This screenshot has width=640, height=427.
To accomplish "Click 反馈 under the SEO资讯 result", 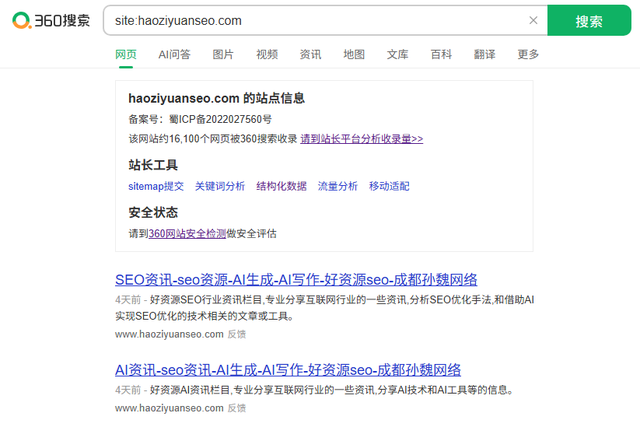I will (x=237, y=334).
